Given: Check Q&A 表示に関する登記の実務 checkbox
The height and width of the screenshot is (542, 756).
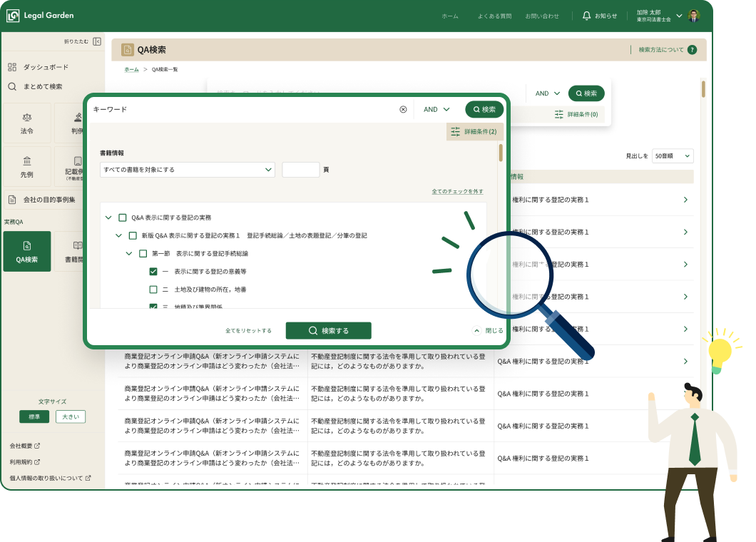Looking at the screenshot, I should pos(123,218).
